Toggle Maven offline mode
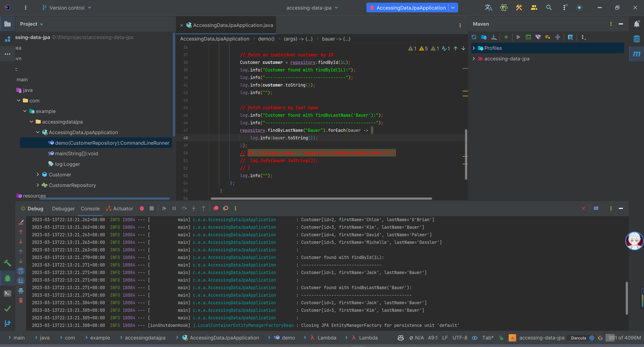The height and width of the screenshot is (347, 644). (x=538, y=37)
